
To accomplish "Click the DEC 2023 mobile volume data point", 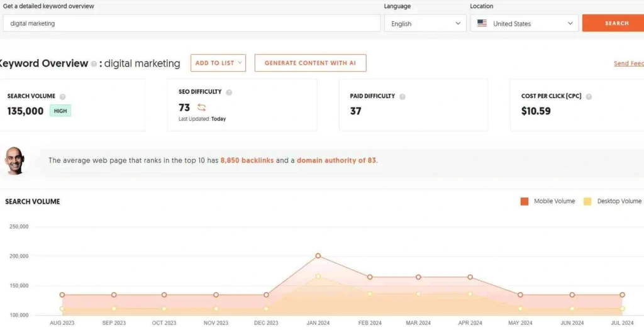I will 266,295.
